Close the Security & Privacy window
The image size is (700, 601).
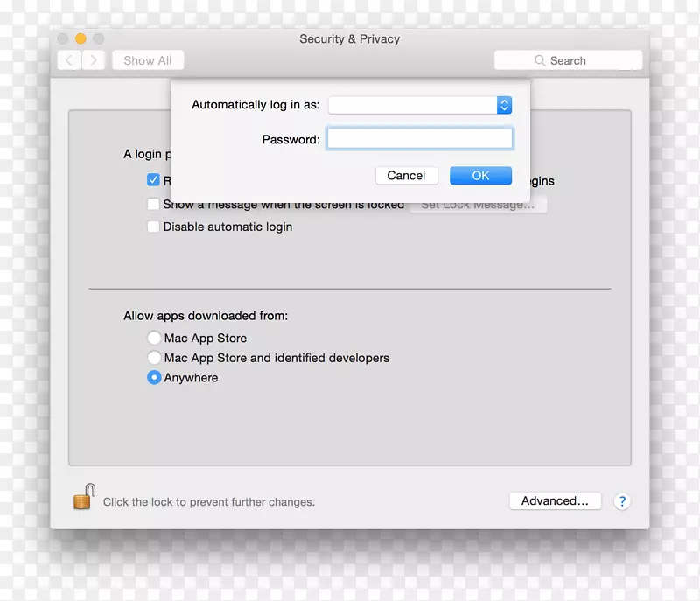63,38
